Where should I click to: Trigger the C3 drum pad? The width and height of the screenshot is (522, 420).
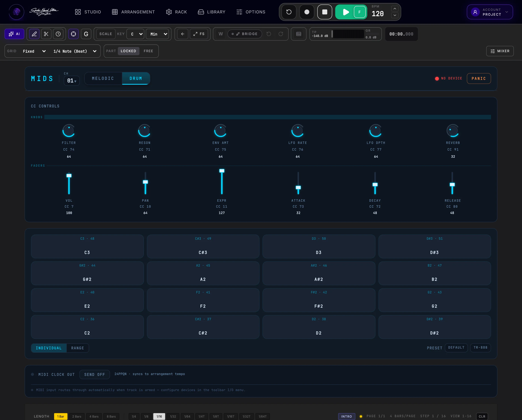point(87,246)
